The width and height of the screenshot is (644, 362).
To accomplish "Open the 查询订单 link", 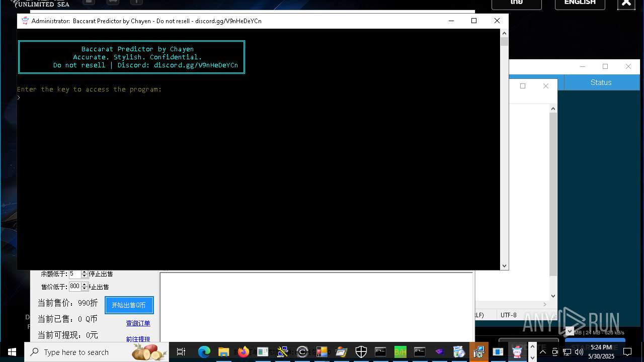I will pos(138,323).
